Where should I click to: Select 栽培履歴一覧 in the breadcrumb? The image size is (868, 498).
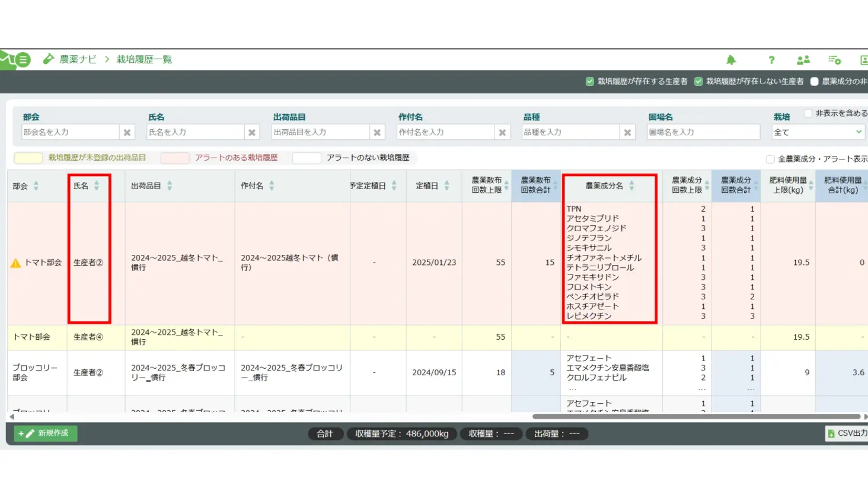[144, 59]
